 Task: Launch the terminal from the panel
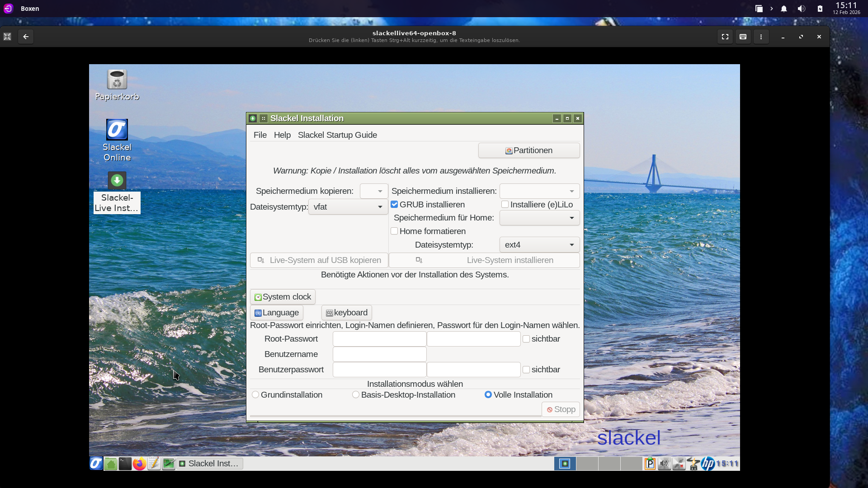pyautogui.click(x=125, y=464)
